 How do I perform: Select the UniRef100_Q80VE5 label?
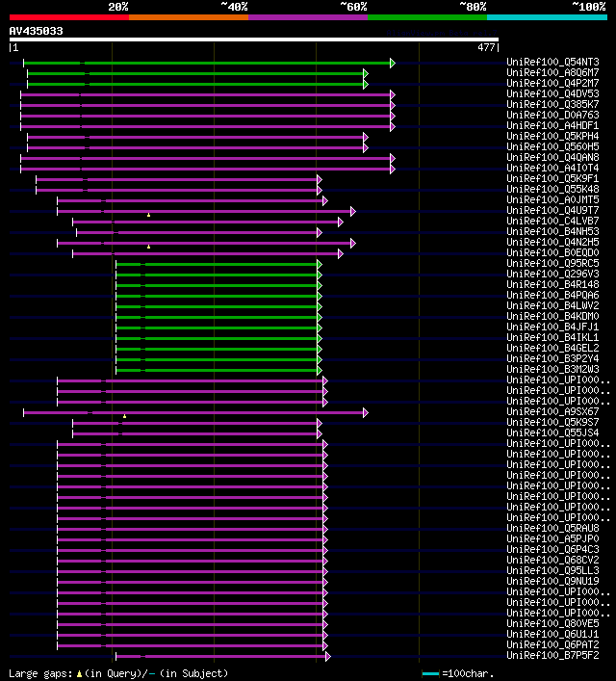(552, 623)
